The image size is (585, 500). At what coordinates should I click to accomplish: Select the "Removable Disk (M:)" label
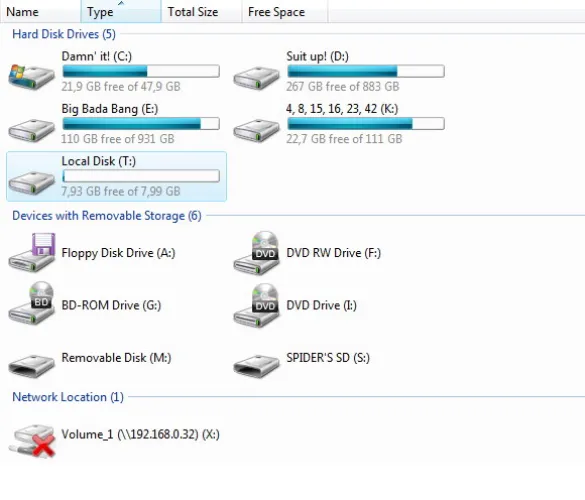(116, 358)
